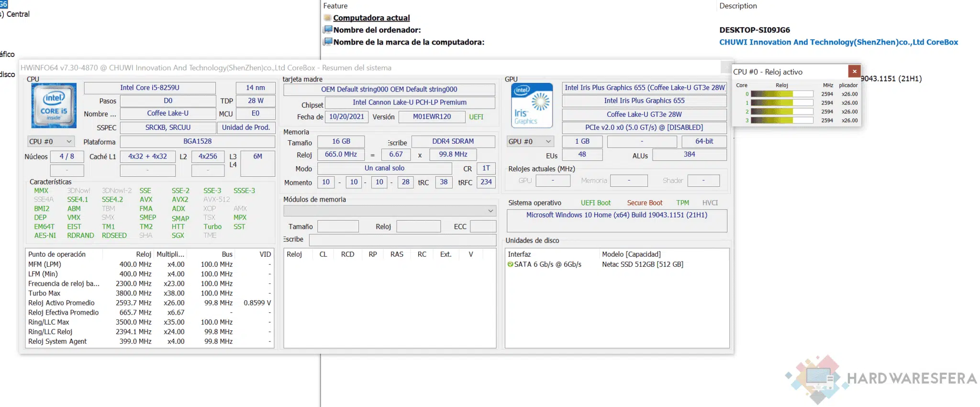Select the MFM (LPM) operating point row
The image size is (980, 407).
click(x=150, y=264)
